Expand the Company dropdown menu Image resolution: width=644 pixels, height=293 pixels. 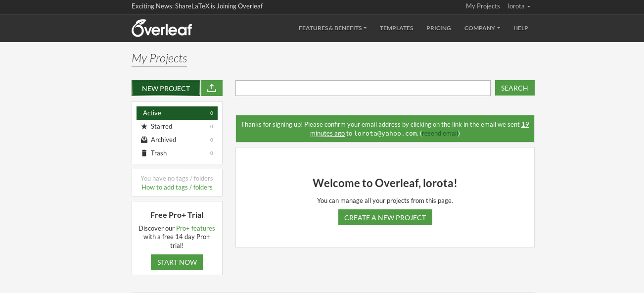(482, 28)
